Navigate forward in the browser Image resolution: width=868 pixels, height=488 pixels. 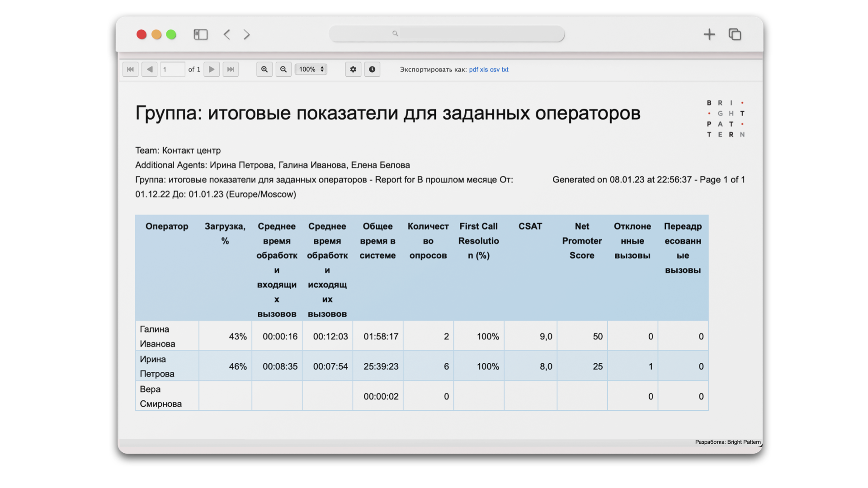click(x=247, y=34)
